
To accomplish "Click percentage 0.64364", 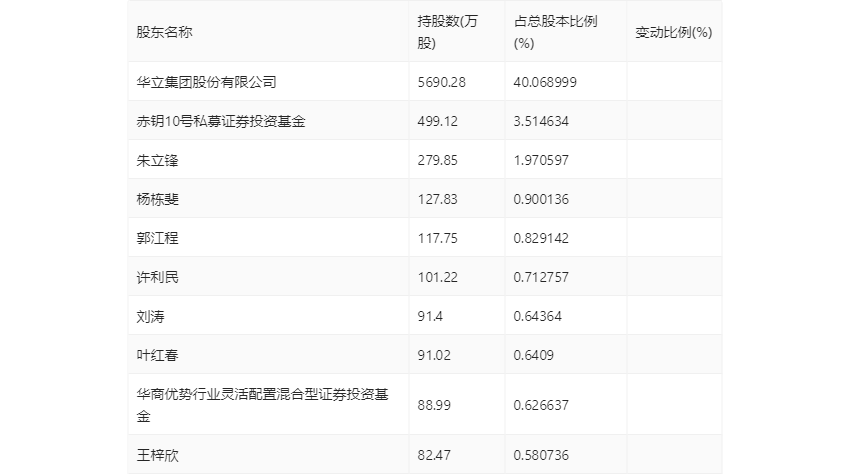I will [537, 316].
